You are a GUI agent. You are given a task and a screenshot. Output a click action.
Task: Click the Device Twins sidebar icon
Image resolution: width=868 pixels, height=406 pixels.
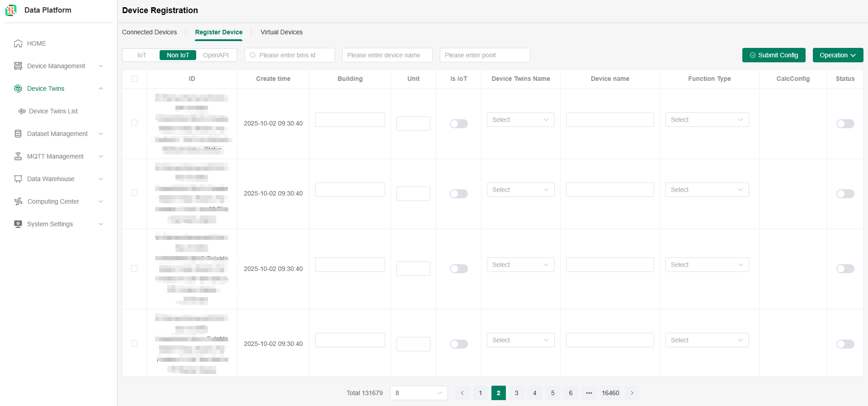click(18, 89)
